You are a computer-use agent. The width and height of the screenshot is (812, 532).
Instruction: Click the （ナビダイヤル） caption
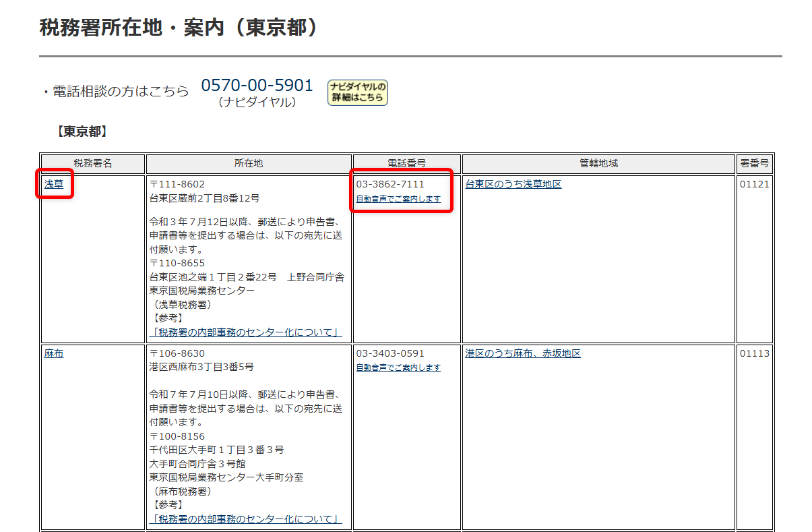coord(257,102)
